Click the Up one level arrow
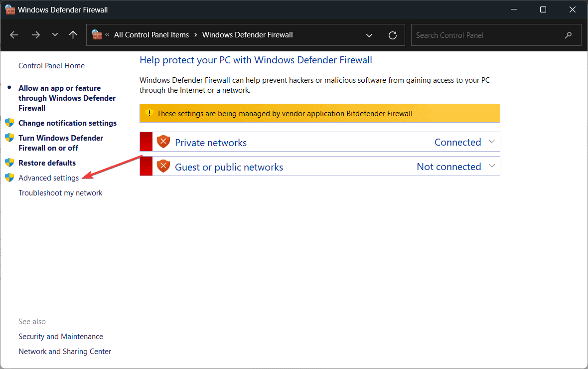Screen dimensions: 588x369 73,35
